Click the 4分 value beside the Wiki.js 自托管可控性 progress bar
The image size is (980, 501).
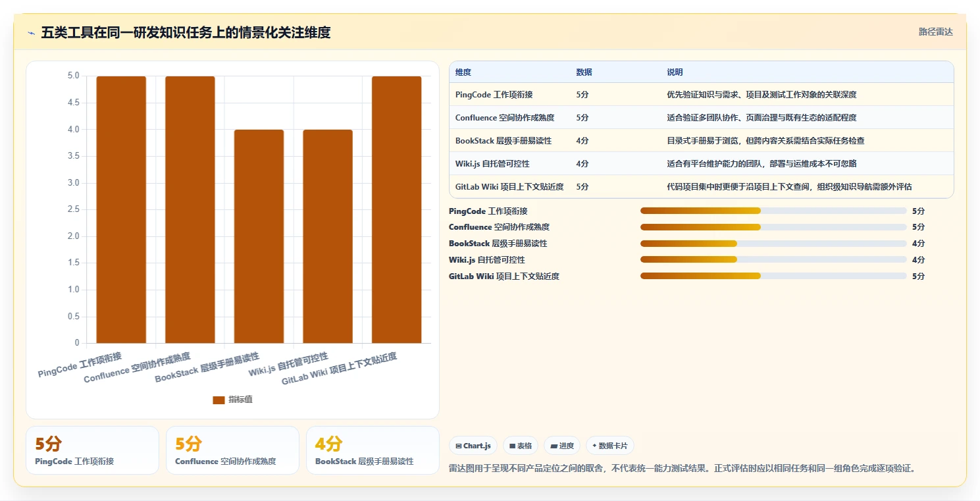(x=918, y=260)
